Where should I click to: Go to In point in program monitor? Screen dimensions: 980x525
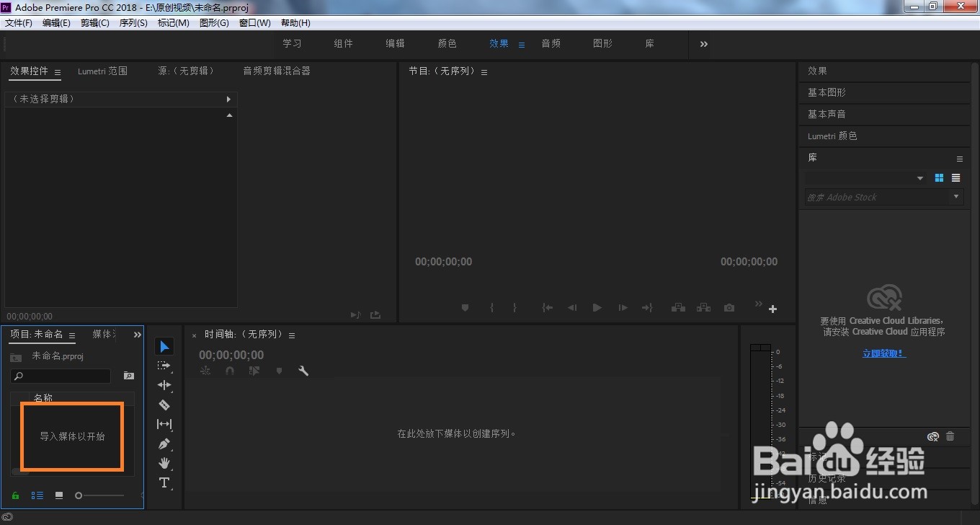point(548,308)
